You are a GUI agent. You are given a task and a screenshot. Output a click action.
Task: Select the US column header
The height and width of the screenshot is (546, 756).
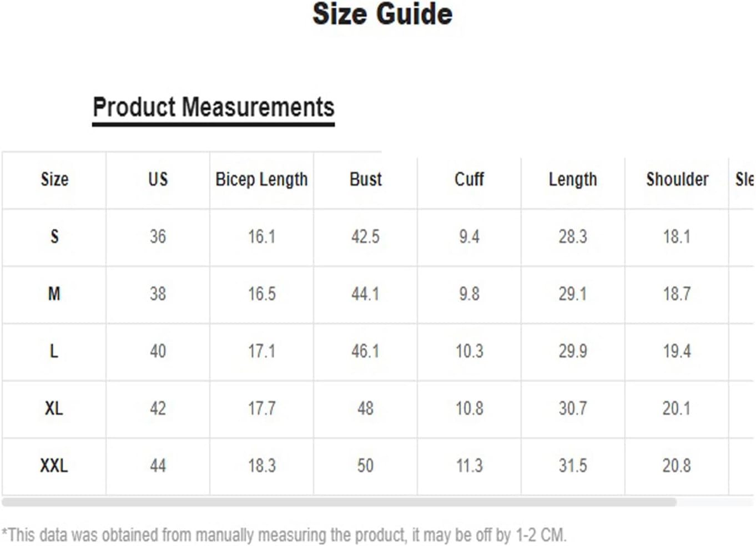[x=158, y=179]
